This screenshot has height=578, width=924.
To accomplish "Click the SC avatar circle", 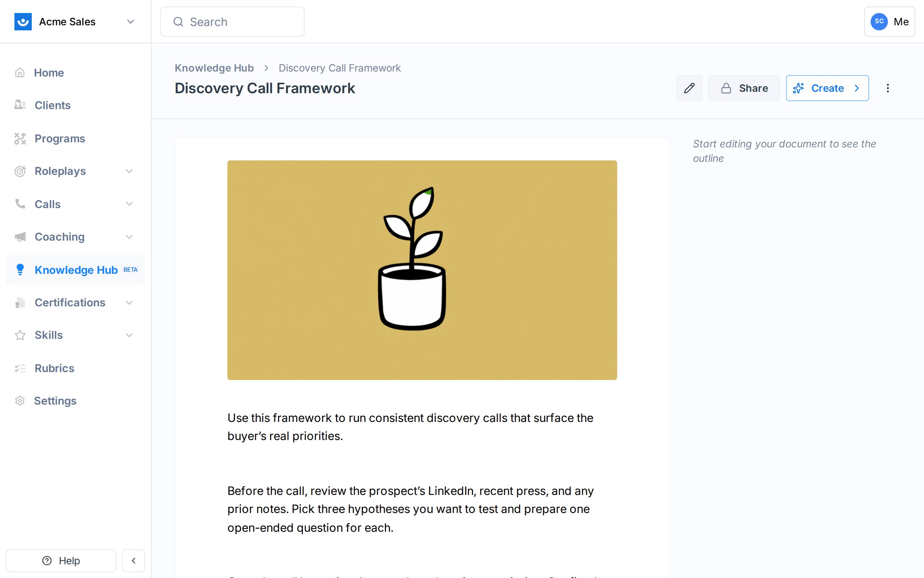I will pos(879,21).
